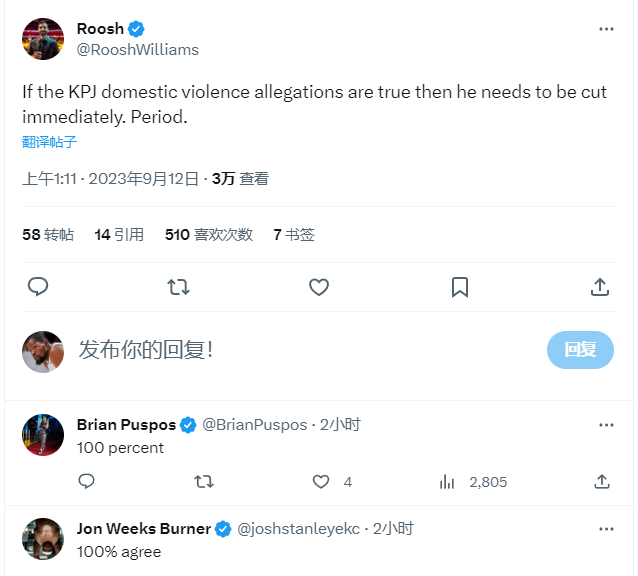The width and height of the screenshot is (638, 576).
Task: Share Brian Puspos's reply
Action: 601,482
